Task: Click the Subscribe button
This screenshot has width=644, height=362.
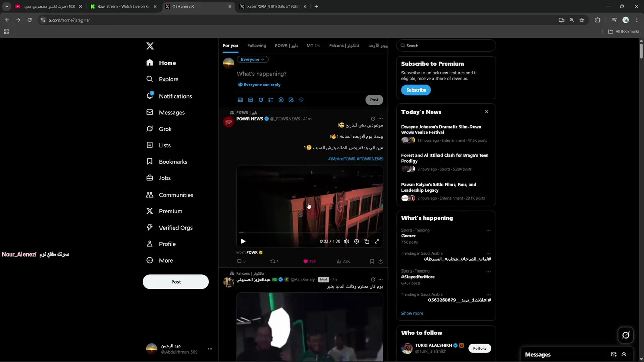Action: (x=416, y=90)
